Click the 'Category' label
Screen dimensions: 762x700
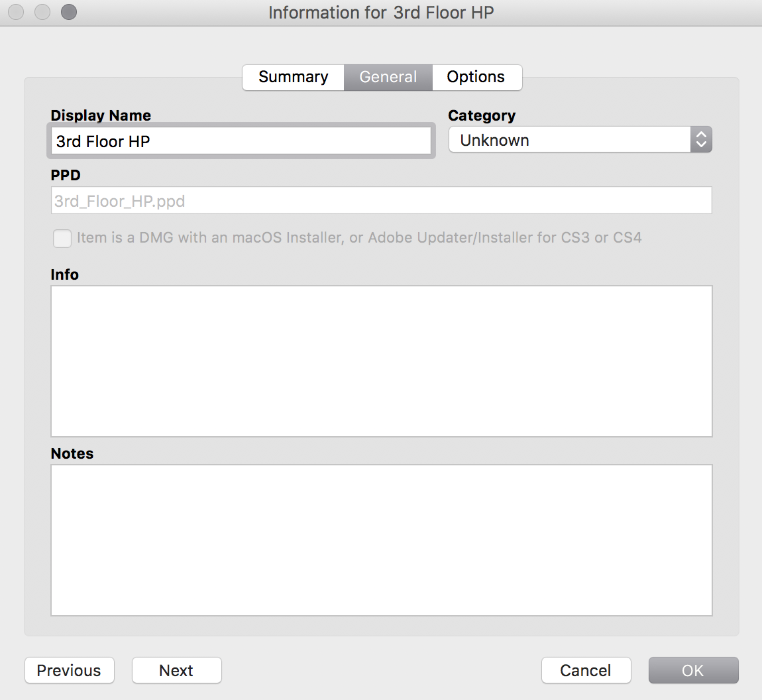[482, 116]
